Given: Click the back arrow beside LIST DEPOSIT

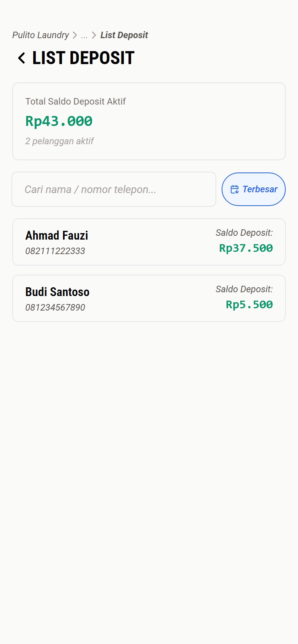Looking at the screenshot, I should [x=21, y=58].
